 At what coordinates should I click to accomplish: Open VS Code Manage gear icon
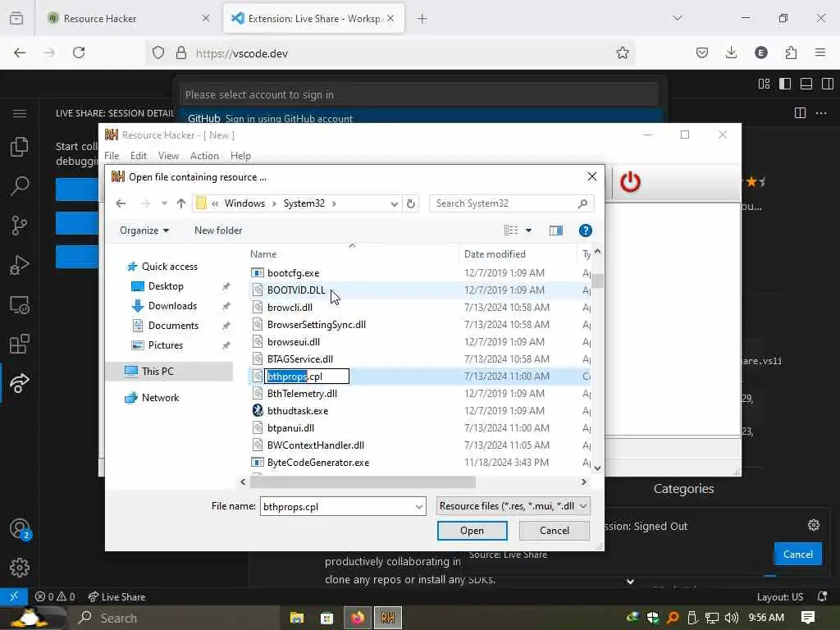(x=20, y=568)
